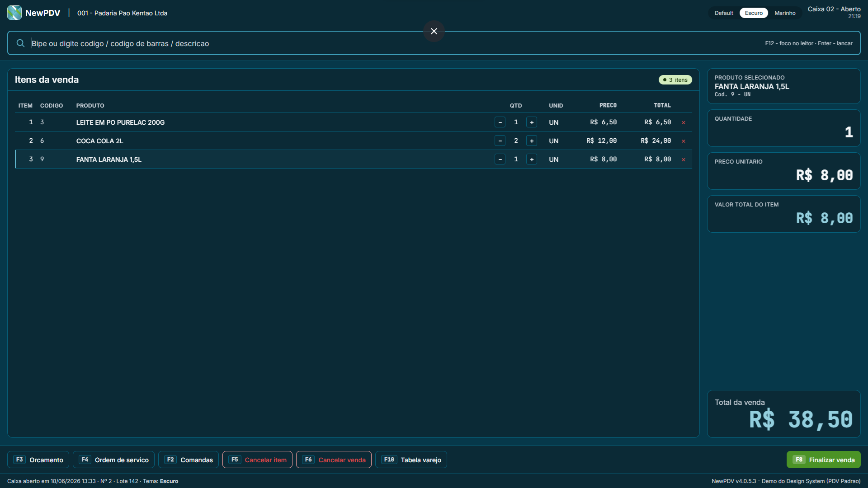The height and width of the screenshot is (488, 868).
Task: Click VALOR TOTAL DO ITEM panel
Action: (x=784, y=214)
